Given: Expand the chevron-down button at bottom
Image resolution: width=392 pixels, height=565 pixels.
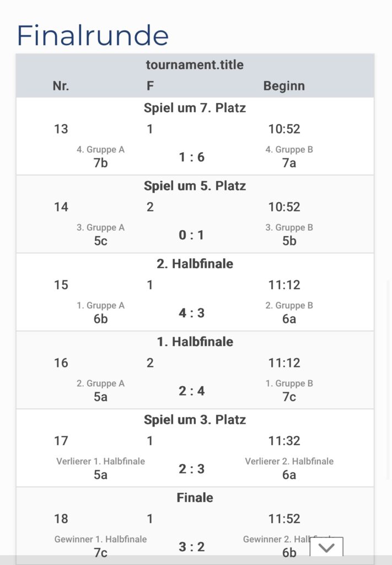Looking at the screenshot, I should coord(326,548).
